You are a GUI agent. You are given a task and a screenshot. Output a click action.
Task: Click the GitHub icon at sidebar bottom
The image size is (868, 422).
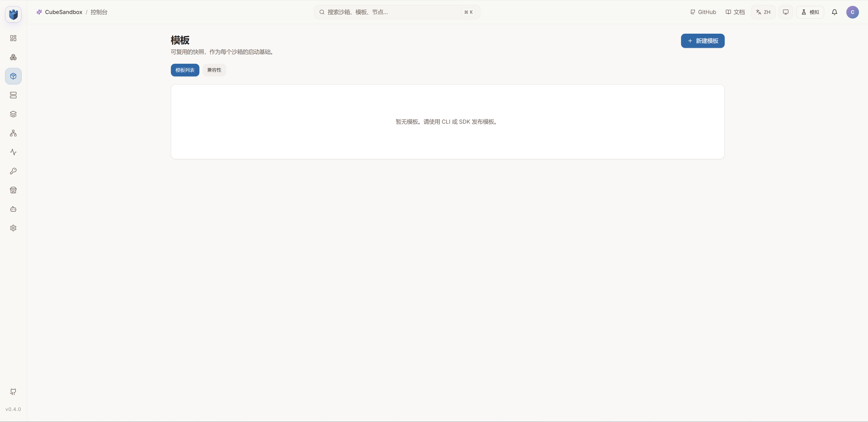[x=13, y=392]
